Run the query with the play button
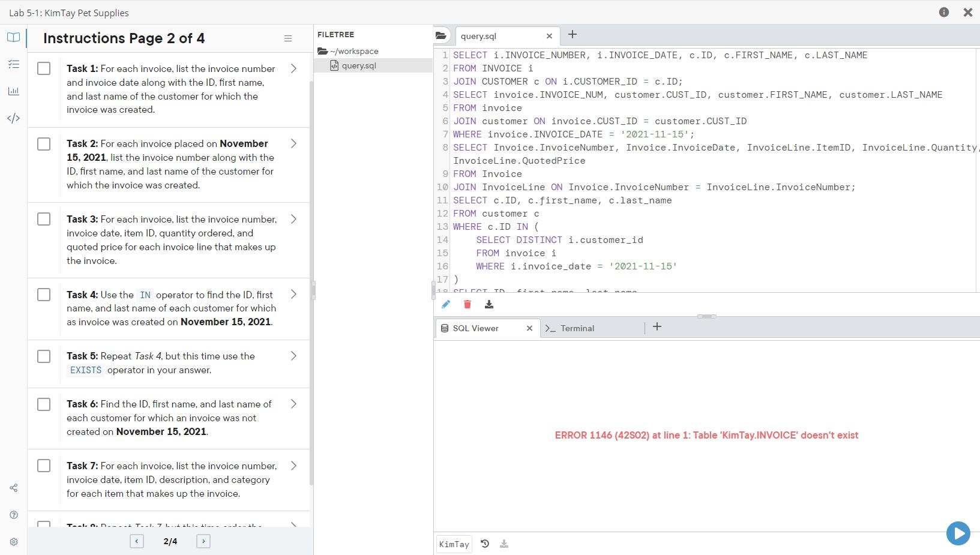The height and width of the screenshot is (555, 980). pos(958,533)
